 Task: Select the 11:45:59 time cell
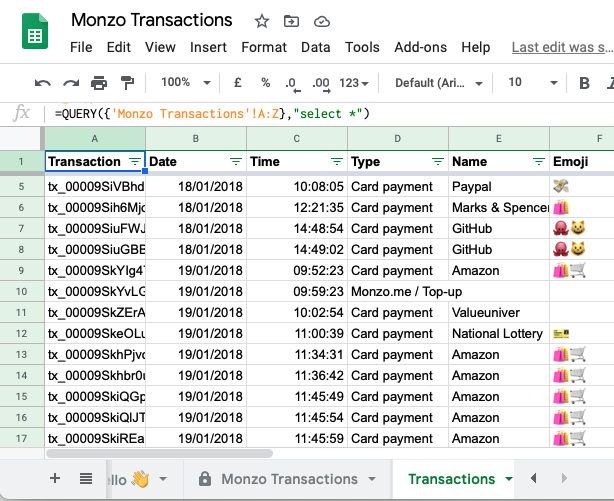tap(297, 439)
